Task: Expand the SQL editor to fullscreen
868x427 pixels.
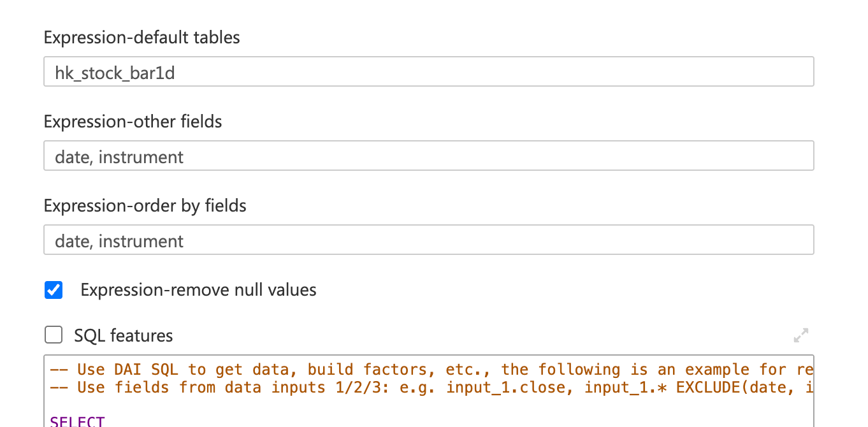Action: point(800,335)
